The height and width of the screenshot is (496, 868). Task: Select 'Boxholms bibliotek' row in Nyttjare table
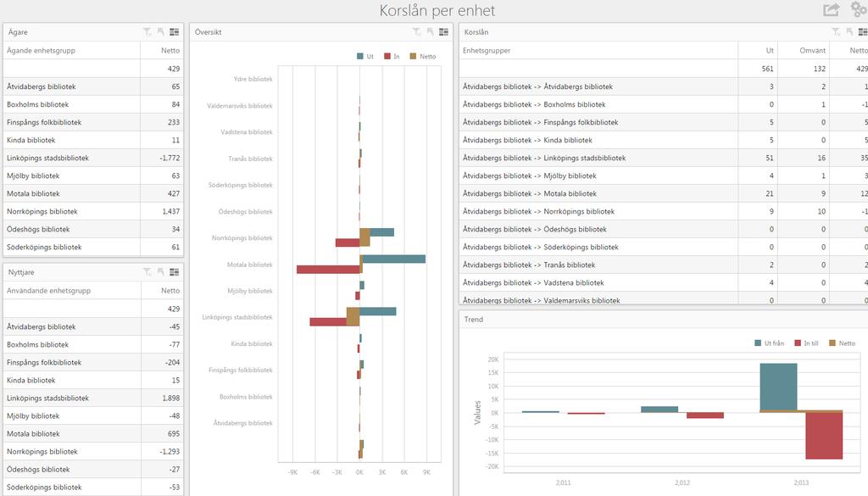point(93,344)
